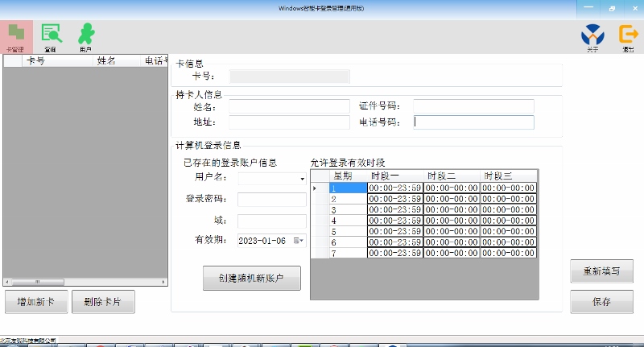The width and height of the screenshot is (644, 347).
Task: Click the 查询 search icon in toolbar
Action: pos(52,36)
